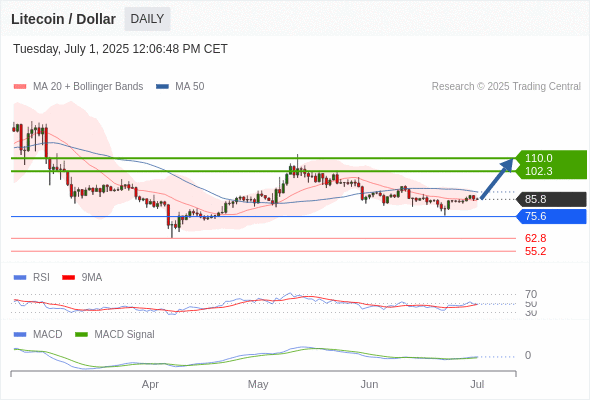Click the 85.8 current price tag
Image resolution: width=590 pixels, height=400 pixels.
551,199
